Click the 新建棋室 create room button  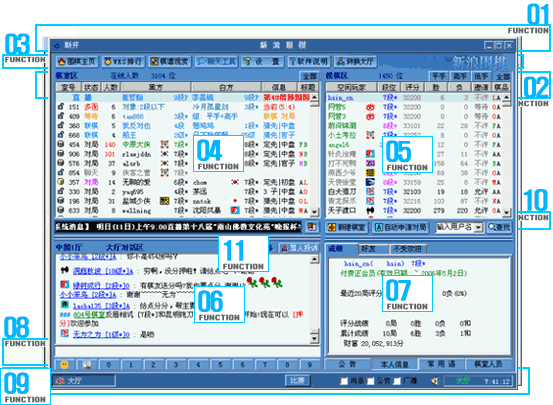click(347, 228)
